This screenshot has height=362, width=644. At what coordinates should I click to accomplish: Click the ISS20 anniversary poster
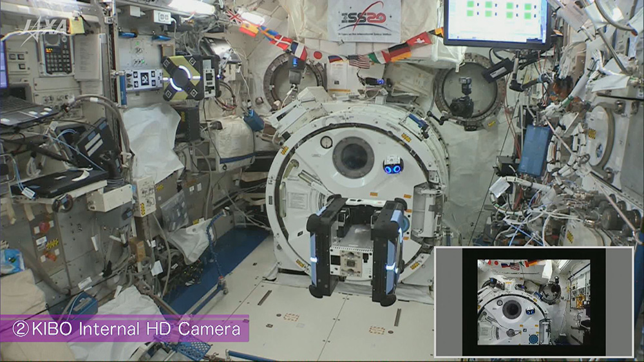tap(364, 19)
